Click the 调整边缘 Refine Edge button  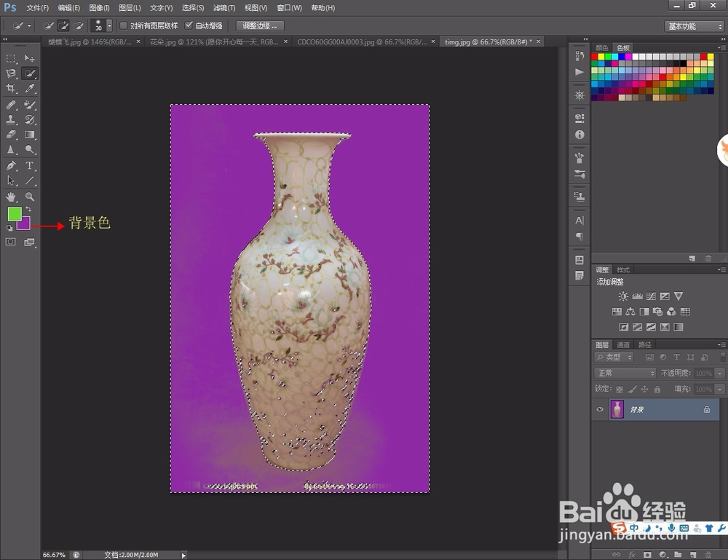[x=260, y=26]
